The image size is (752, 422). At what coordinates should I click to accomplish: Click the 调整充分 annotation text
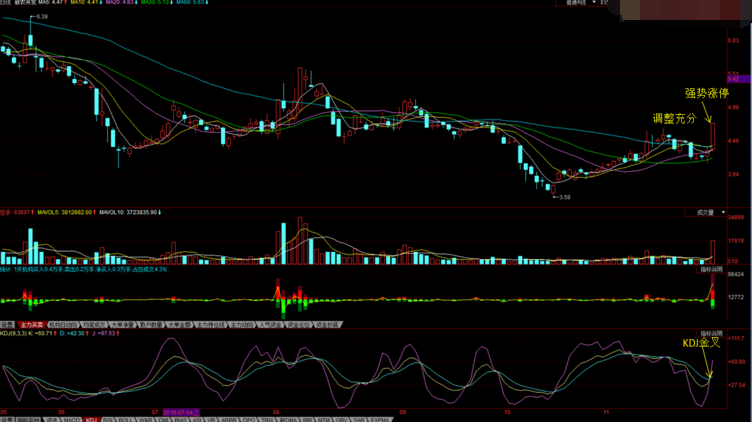(x=674, y=118)
